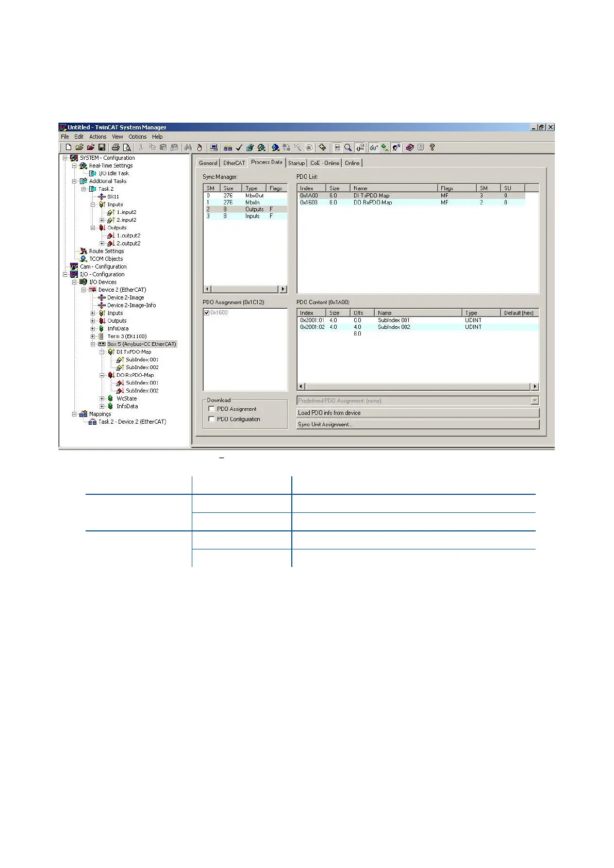Screen dimensions: 614x868
Task: Enable the PDO Configuration download checkbox
Action: point(211,419)
